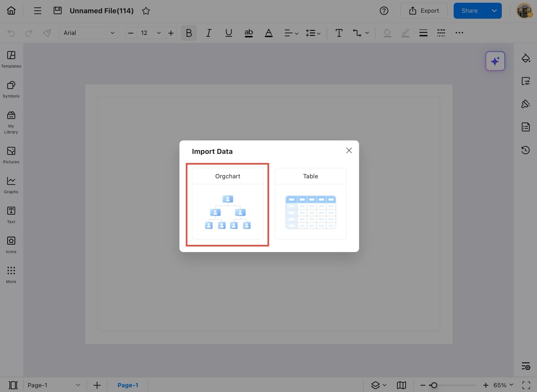Image resolution: width=537 pixels, height=392 pixels.
Task: Open the hamburger main menu
Action: (x=37, y=11)
